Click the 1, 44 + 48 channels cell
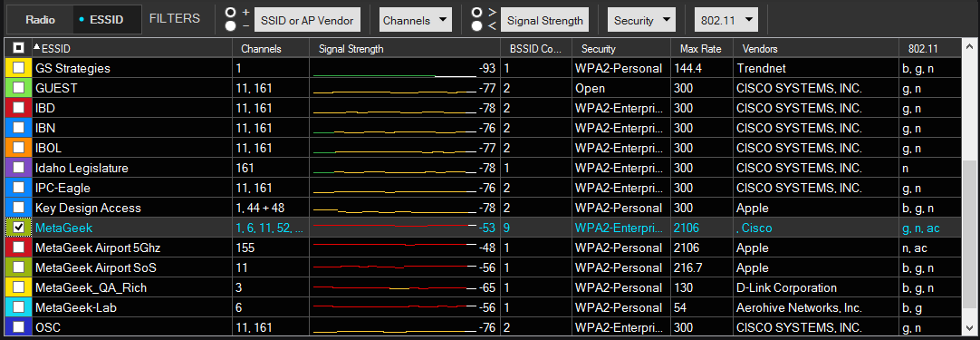This screenshot has width=980, height=340. [x=271, y=208]
